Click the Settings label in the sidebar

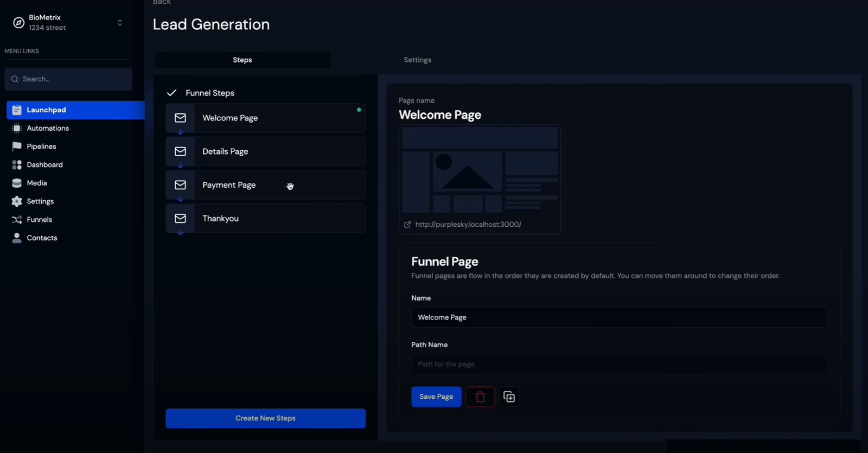40,201
